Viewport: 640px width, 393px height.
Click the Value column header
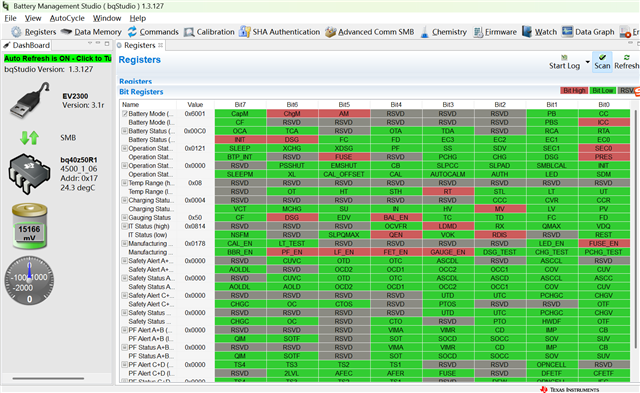(x=195, y=105)
